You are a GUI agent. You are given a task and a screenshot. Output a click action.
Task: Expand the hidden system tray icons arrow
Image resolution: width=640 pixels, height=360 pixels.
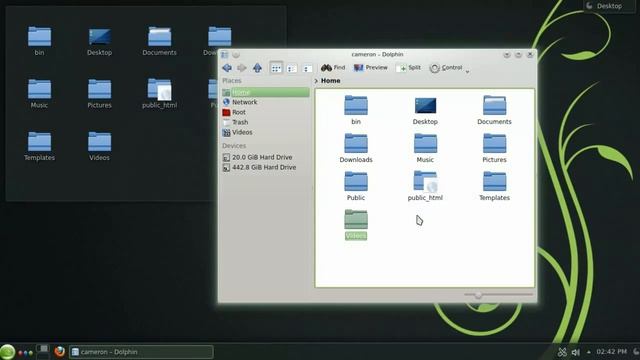(589, 352)
